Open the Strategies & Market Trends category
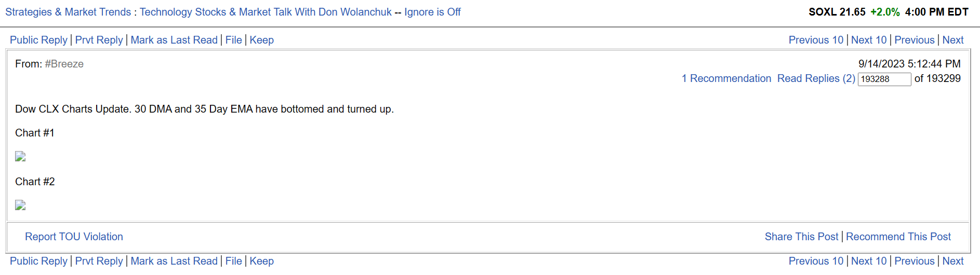 (x=68, y=12)
